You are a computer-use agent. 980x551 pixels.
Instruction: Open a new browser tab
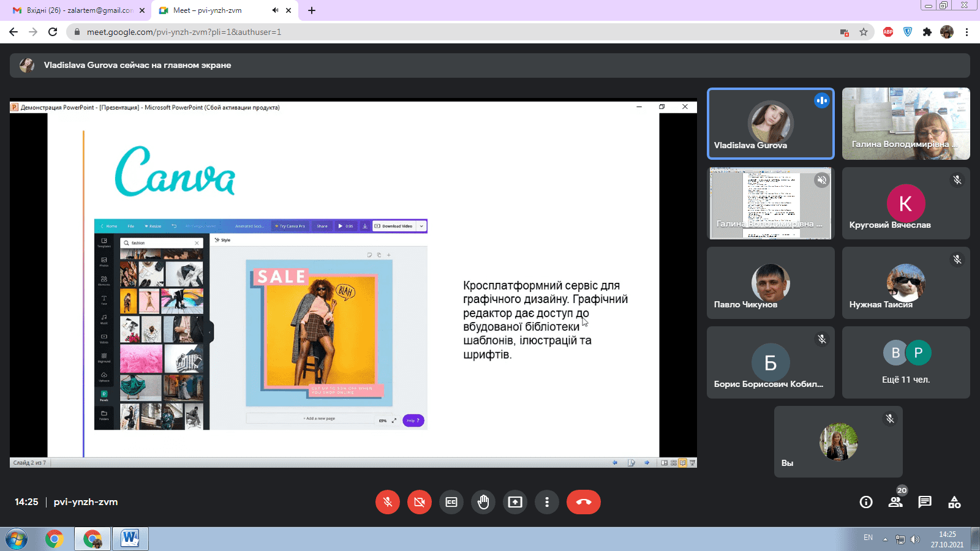(x=312, y=10)
